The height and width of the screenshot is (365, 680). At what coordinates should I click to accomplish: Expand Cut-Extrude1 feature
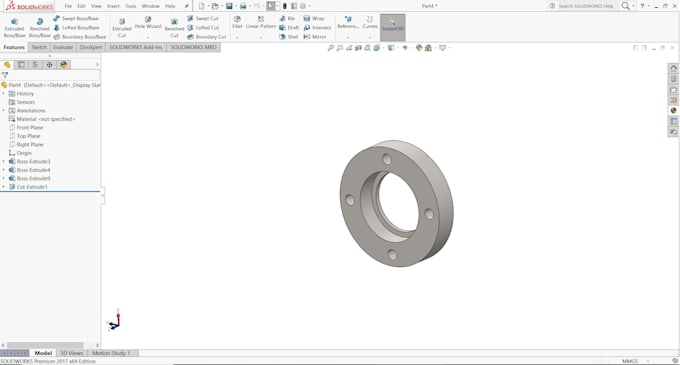tap(4, 187)
